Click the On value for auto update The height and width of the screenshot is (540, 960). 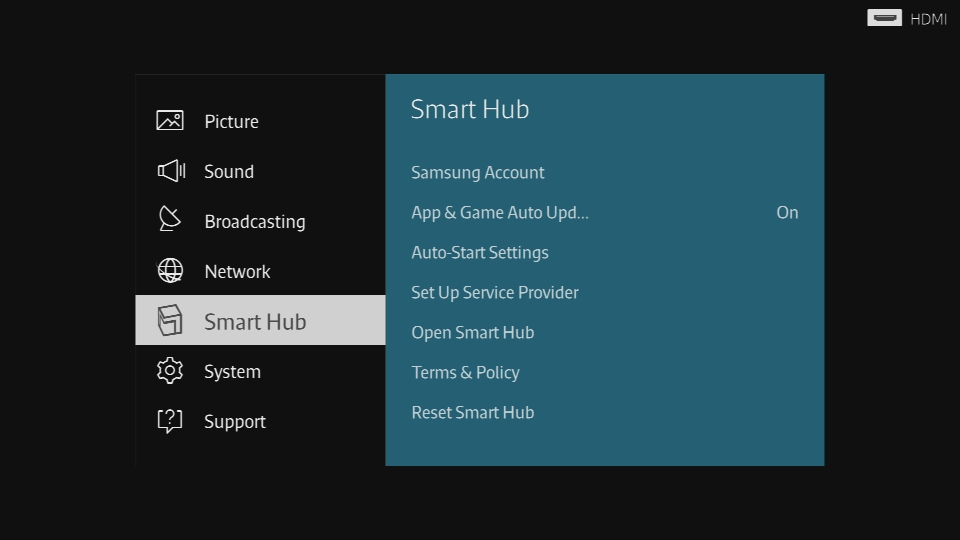point(787,212)
